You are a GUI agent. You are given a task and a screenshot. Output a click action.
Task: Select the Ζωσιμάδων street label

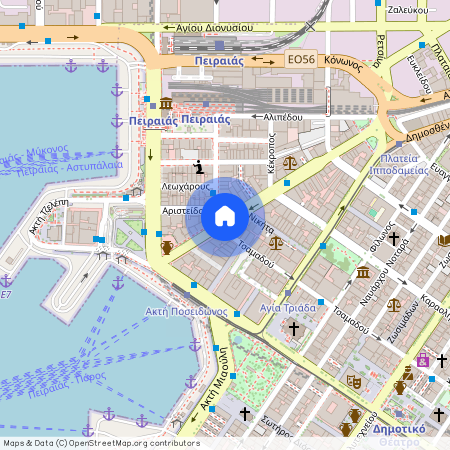(403, 322)
